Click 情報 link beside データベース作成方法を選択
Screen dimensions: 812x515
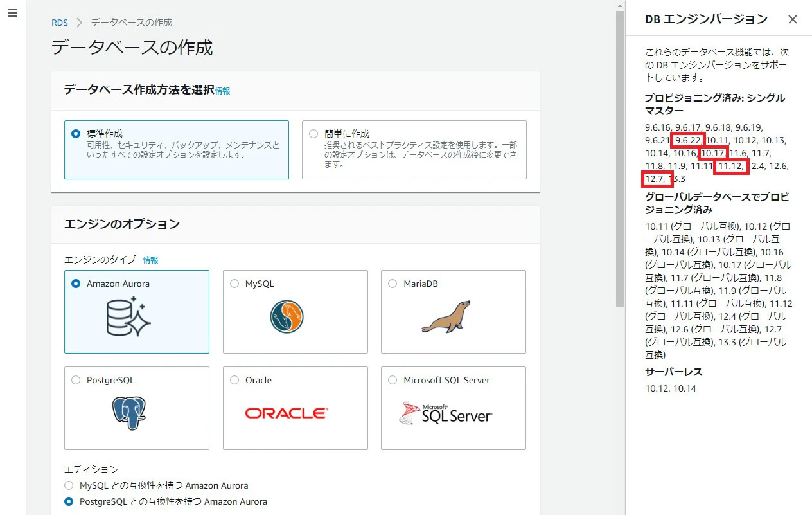[222, 91]
